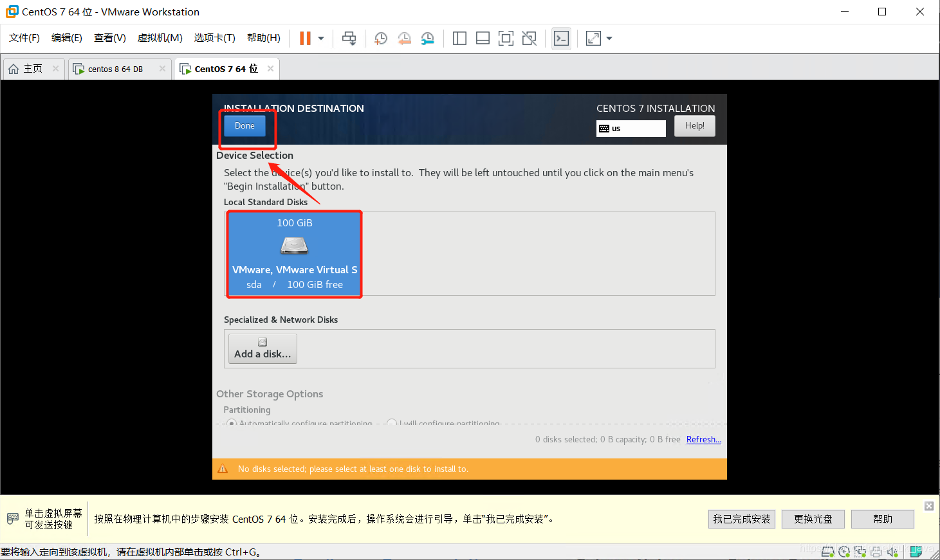Viewport: 940px width, 560px height.
Task: Click send Ctrl+Alt+Del toolbar icon
Action: [x=349, y=39]
